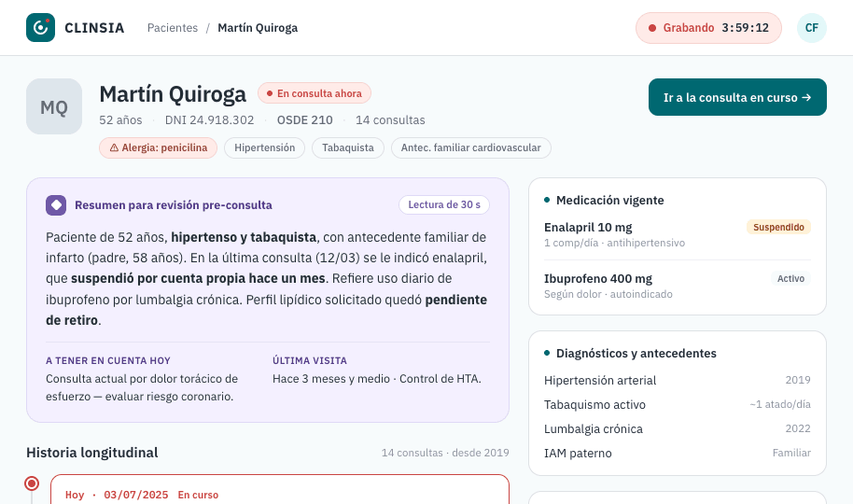The width and height of the screenshot is (853, 504).
Task: Click the Historia longitudinal heading
Action: point(92,453)
